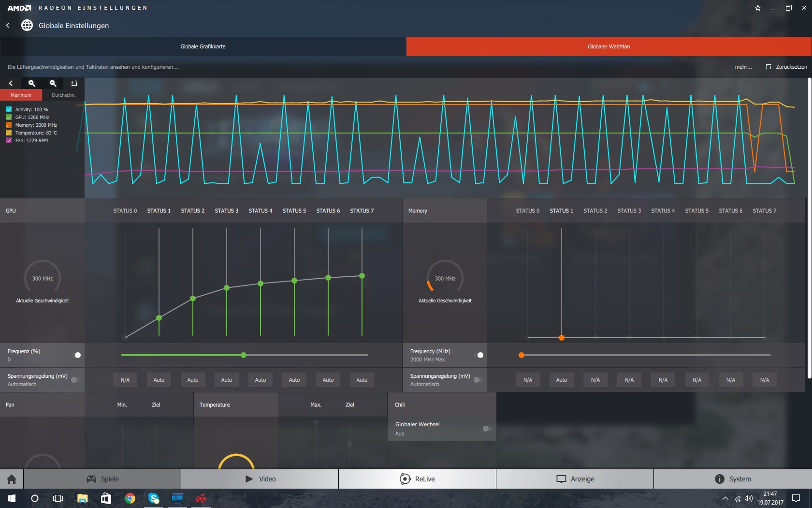
Task: Open the Video section in bottom navigation
Action: [x=260, y=479]
